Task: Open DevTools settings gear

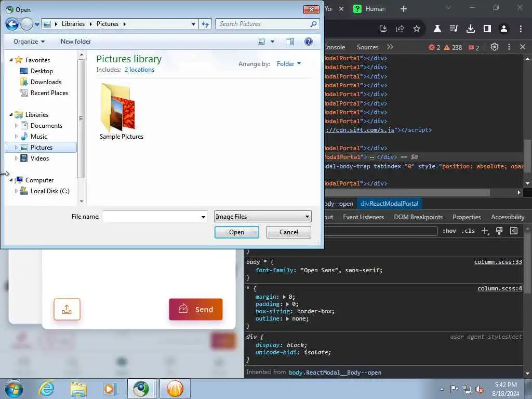Action: pyautogui.click(x=495, y=47)
